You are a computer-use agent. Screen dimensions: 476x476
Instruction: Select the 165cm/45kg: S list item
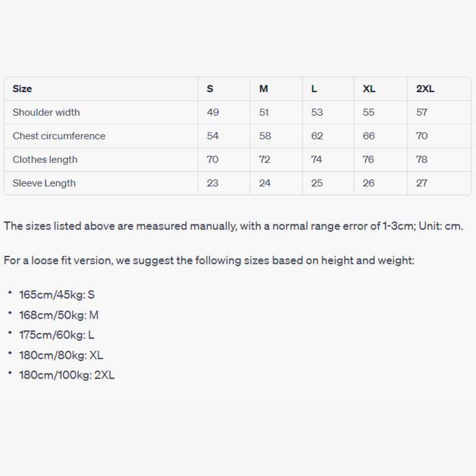57,295
